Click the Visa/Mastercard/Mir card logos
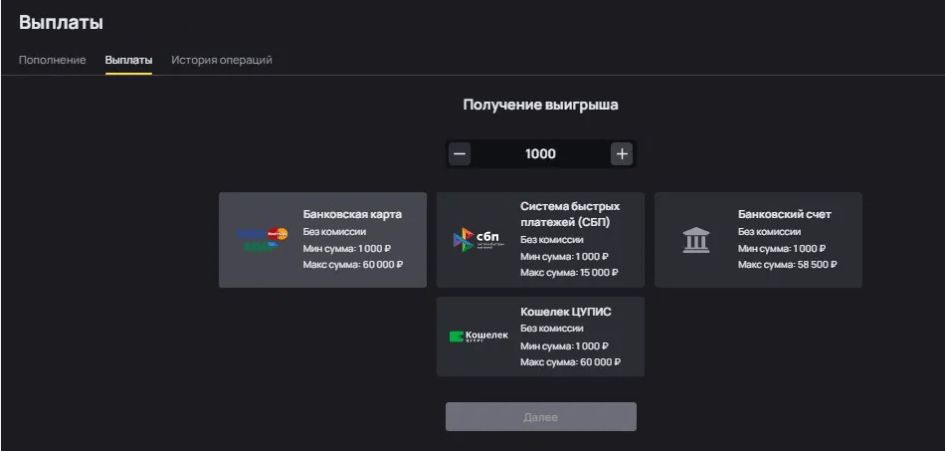This screenshot has width=945, height=451. (263, 239)
